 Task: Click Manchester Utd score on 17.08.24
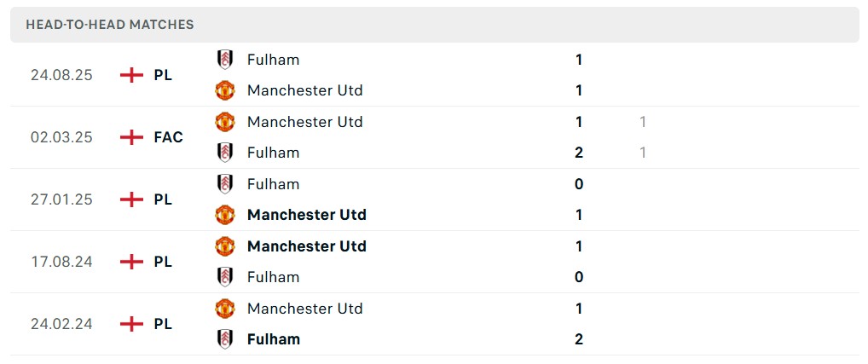pos(579,246)
